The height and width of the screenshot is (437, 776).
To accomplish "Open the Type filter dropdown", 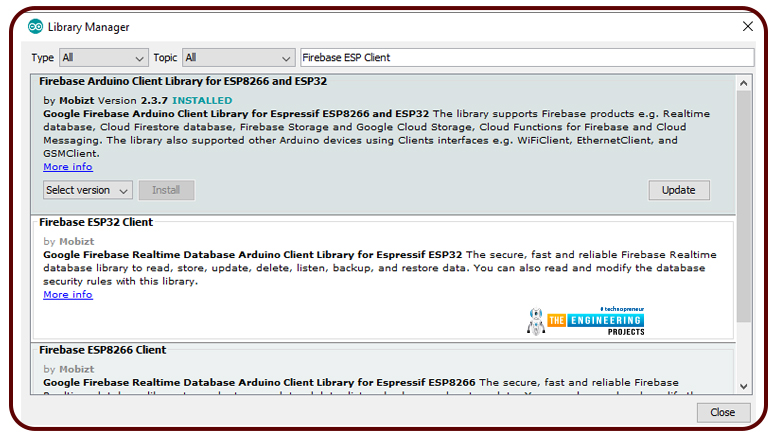I will click(103, 58).
